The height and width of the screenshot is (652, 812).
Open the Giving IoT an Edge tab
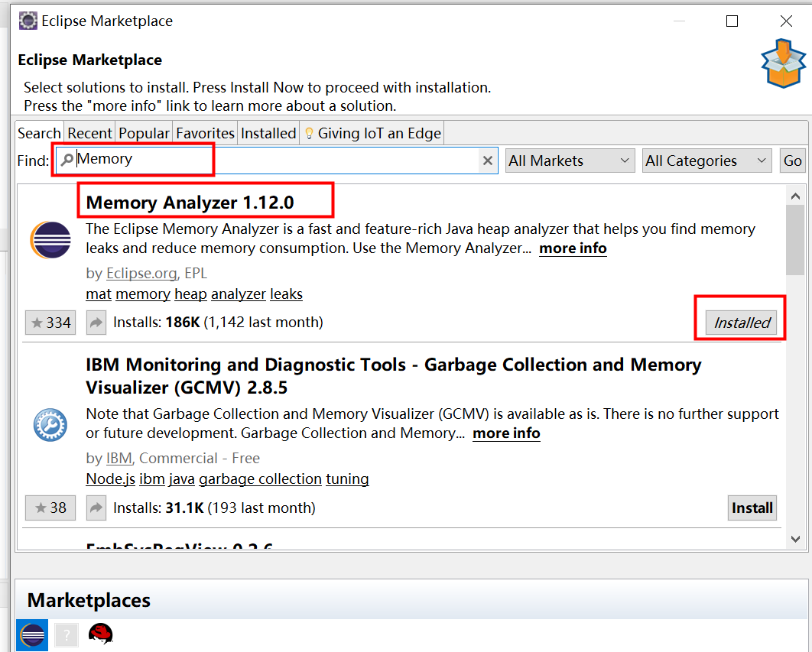click(x=372, y=133)
